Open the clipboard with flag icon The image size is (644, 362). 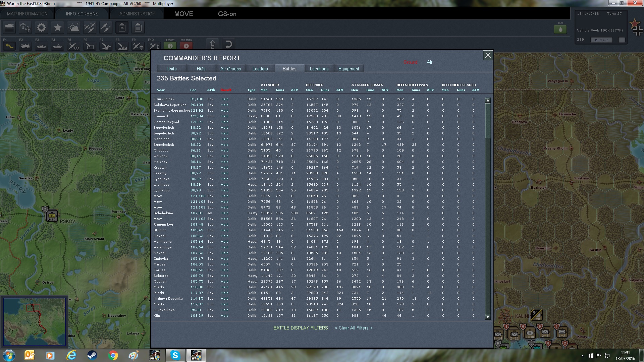(122, 27)
